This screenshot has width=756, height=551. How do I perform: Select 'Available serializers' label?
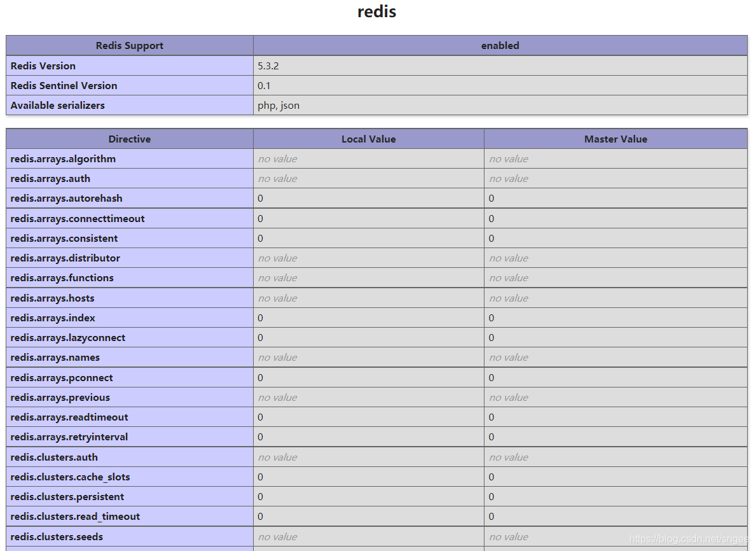point(57,105)
